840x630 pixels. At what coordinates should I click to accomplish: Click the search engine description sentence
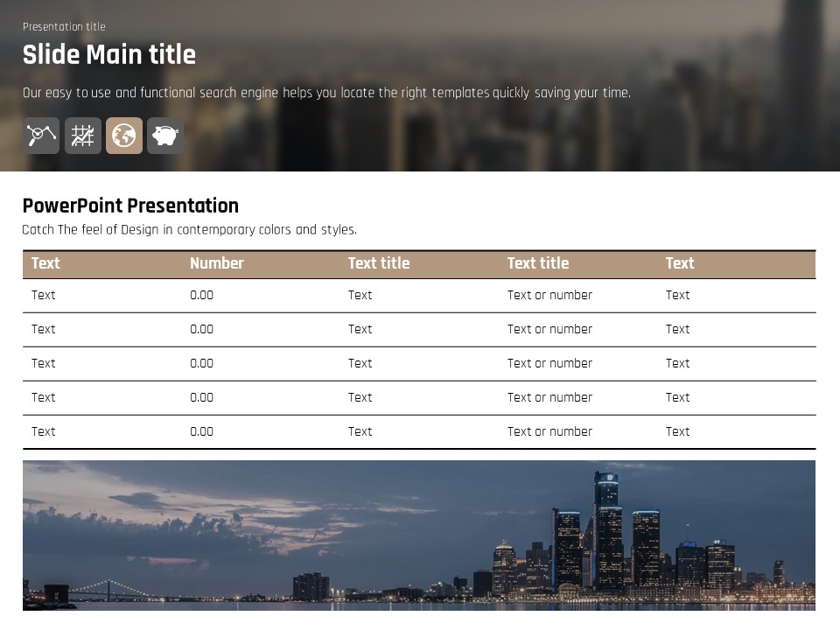325,93
